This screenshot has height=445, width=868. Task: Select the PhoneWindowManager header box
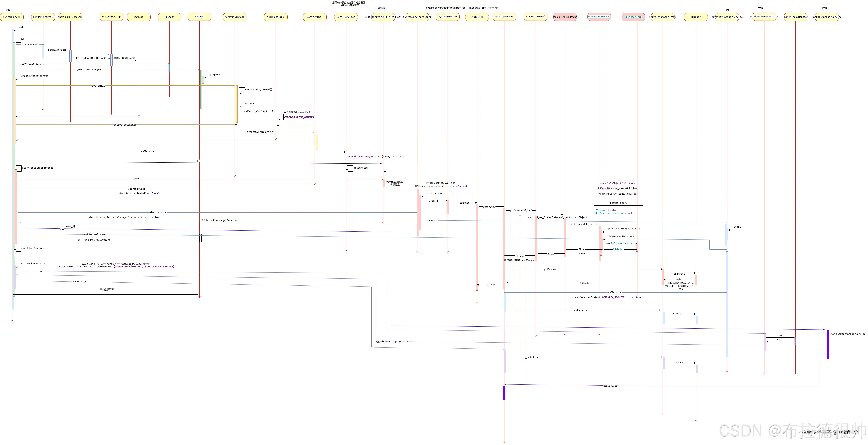(x=795, y=17)
